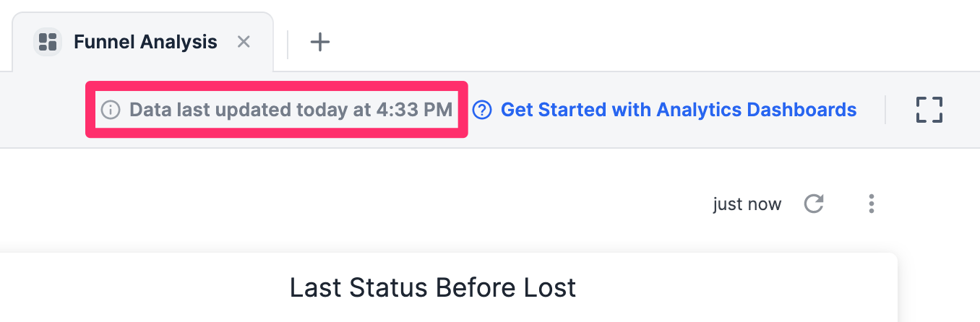Image resolution: width=980 pixels, height=322 pixels.
Task: Open the three-dot more options menu
Action: click(x=872, y=204)
